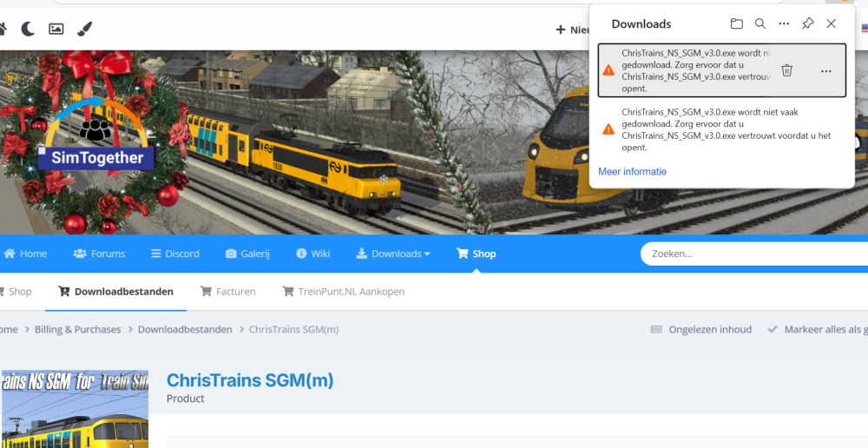Viewport: 868px width, 448px height.
Task: Click into the Zoeken search field
Action: pos(746,254)
